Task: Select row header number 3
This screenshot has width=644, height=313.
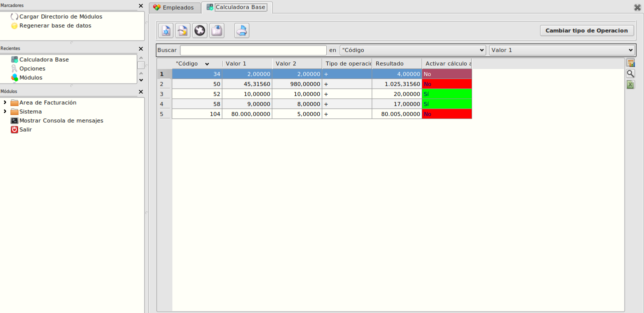Action: point(165,94)
